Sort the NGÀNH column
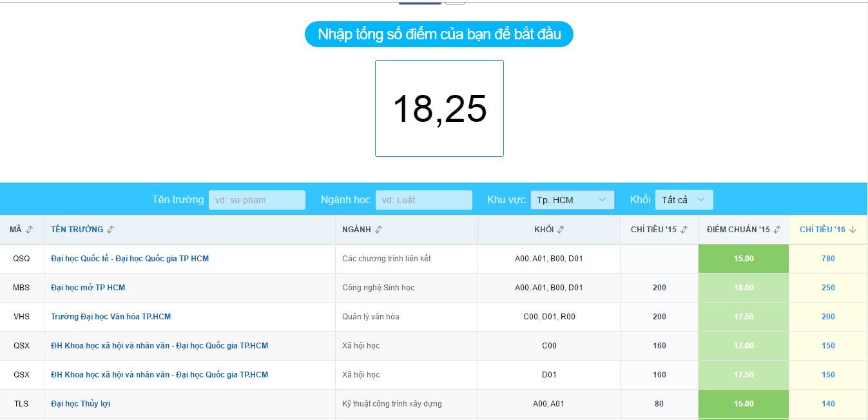 (x=378, y=229)
